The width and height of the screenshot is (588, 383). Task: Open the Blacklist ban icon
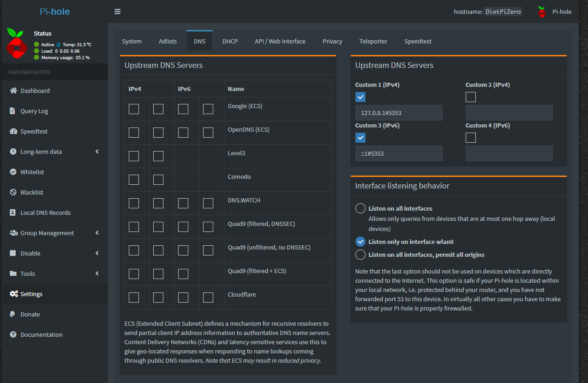pos(13,192)
